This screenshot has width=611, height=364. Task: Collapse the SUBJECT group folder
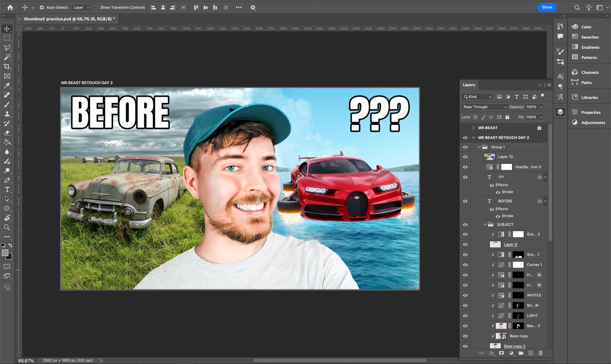point(485,225)
